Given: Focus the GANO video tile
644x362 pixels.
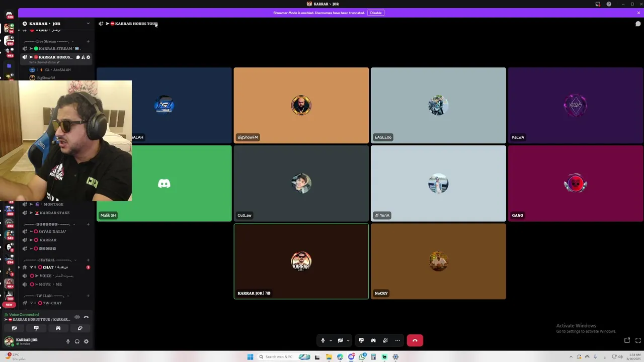Looking at the screenshot, I should [x=576, y=184].
